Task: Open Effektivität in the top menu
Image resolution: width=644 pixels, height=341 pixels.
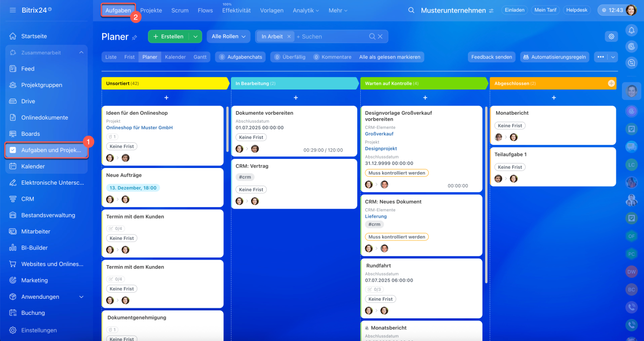Action: (236, 10)
